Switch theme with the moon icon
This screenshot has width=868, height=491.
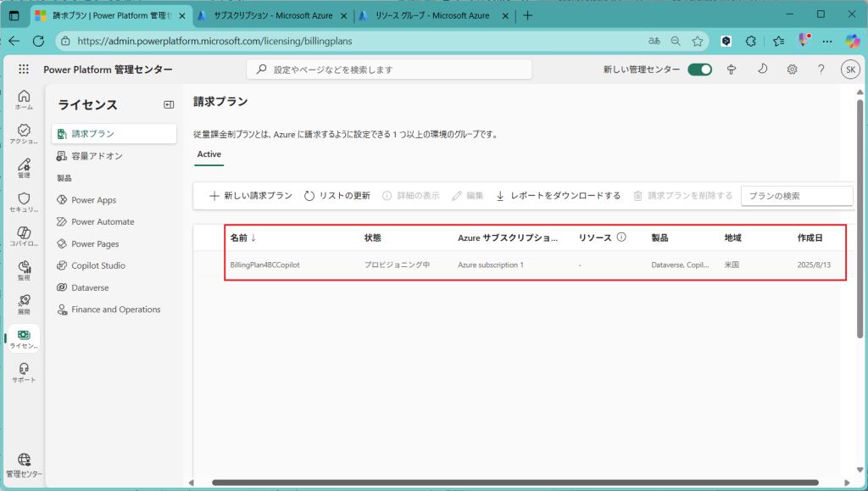762,70
